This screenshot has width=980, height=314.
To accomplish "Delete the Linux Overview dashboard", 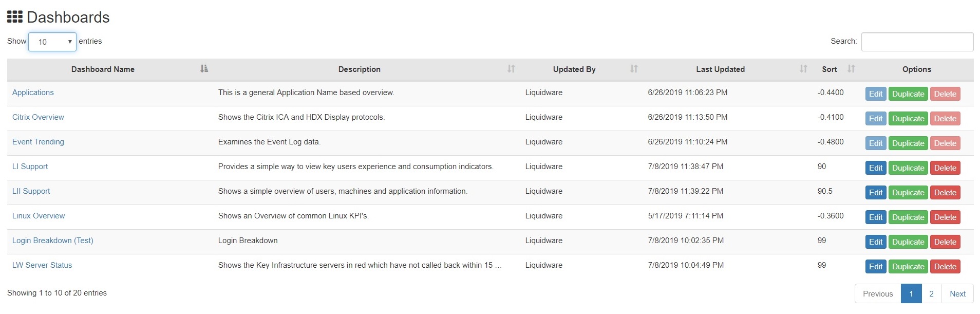I will click(945, 217).
